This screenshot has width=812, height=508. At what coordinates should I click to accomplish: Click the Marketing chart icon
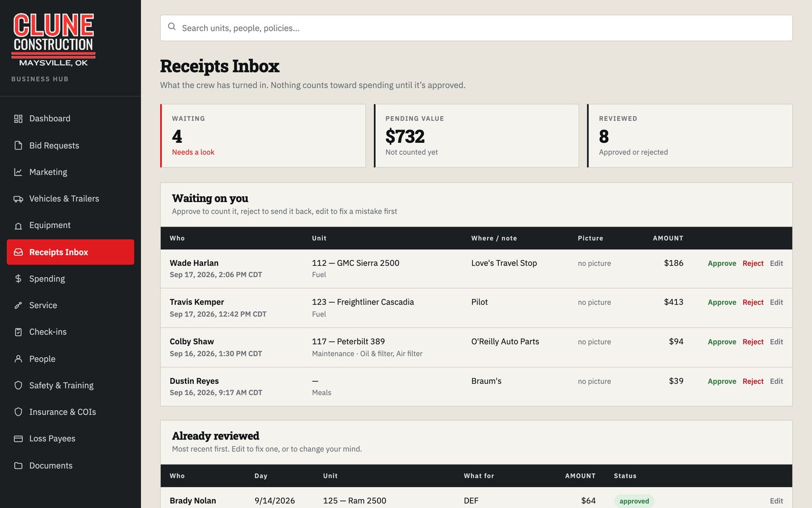(x=18, y=172)
